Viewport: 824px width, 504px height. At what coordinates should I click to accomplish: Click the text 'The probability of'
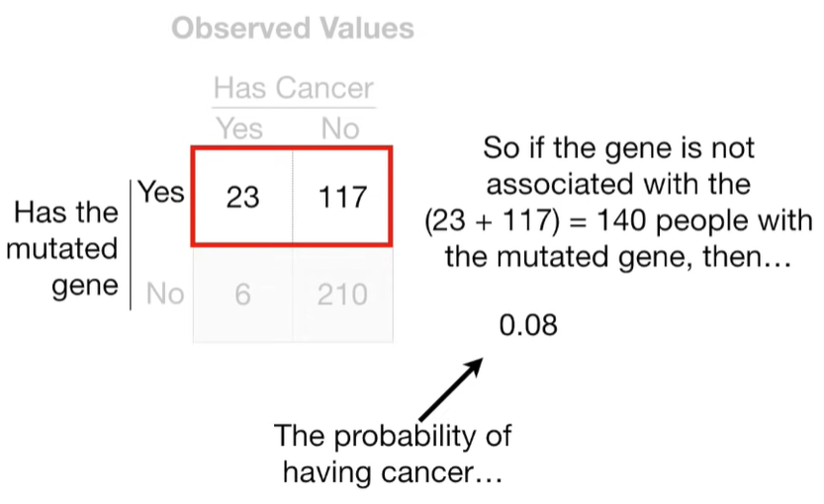click(393, 435)
